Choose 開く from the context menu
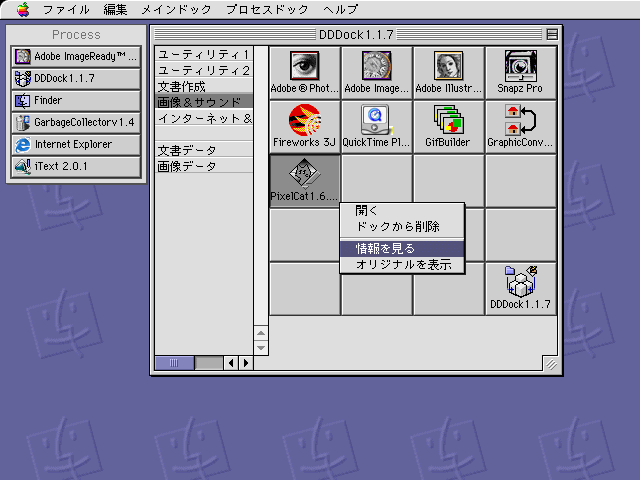Viewport: 640px width, 480px height. click(402, 211)
